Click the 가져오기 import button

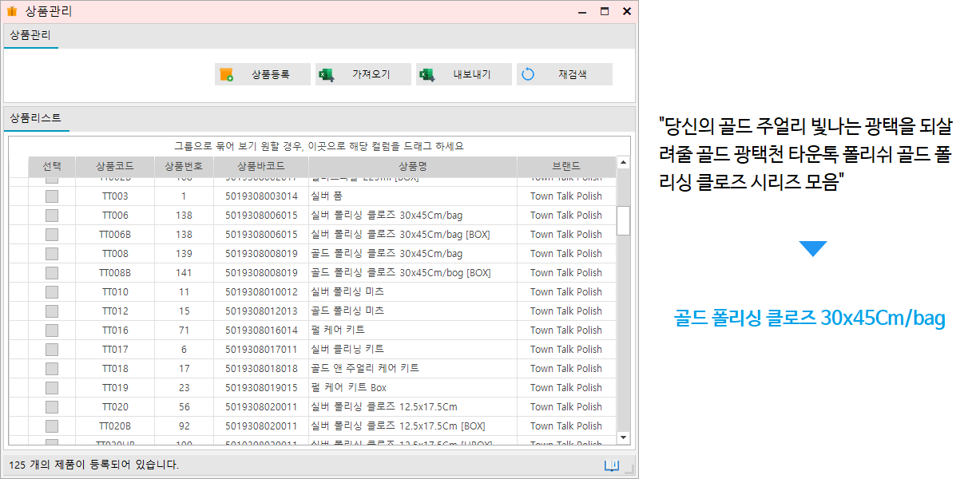(363, 74)
